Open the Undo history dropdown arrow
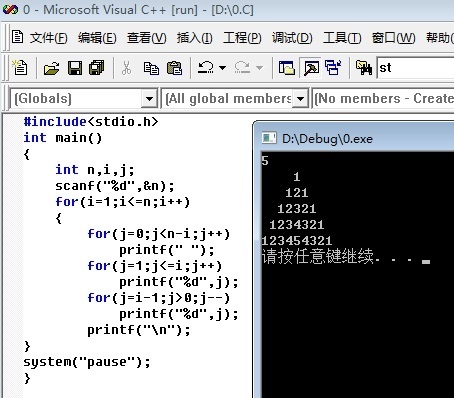Screen dimensions: 454x398 (222, 68)
